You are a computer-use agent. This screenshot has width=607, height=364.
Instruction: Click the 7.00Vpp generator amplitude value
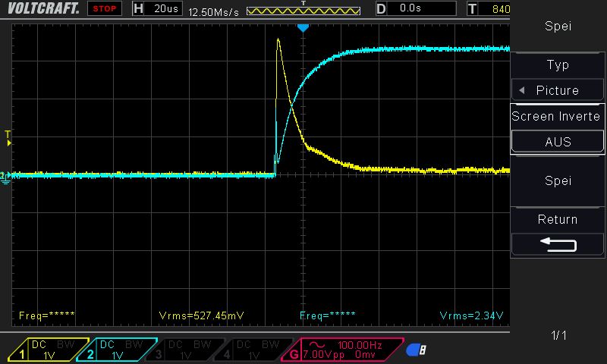324,355
